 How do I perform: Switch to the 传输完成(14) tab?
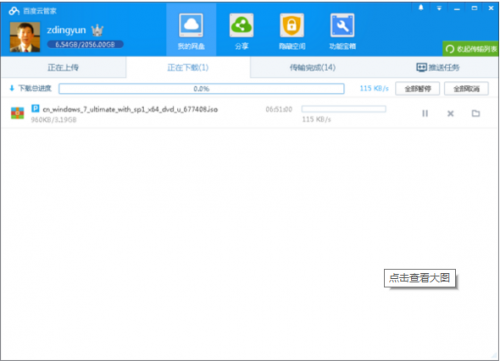pos(312,67)
